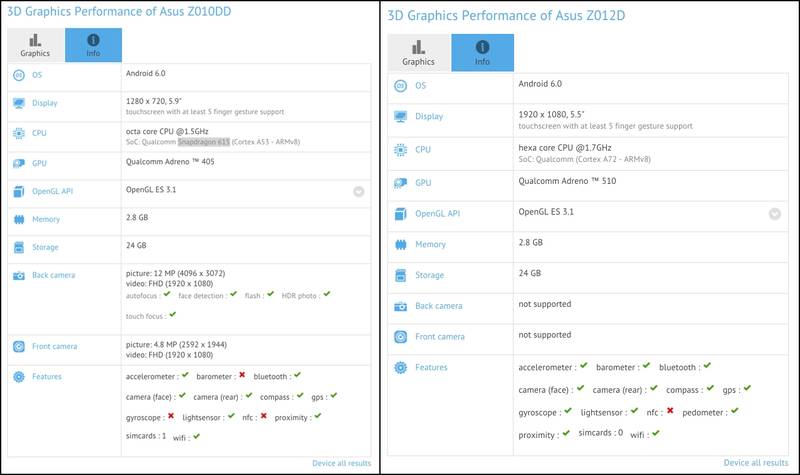Click OpenGL API icon in Z012D panel
The width and height of the screenshot is (800, 475).
(x=401, y=214)
